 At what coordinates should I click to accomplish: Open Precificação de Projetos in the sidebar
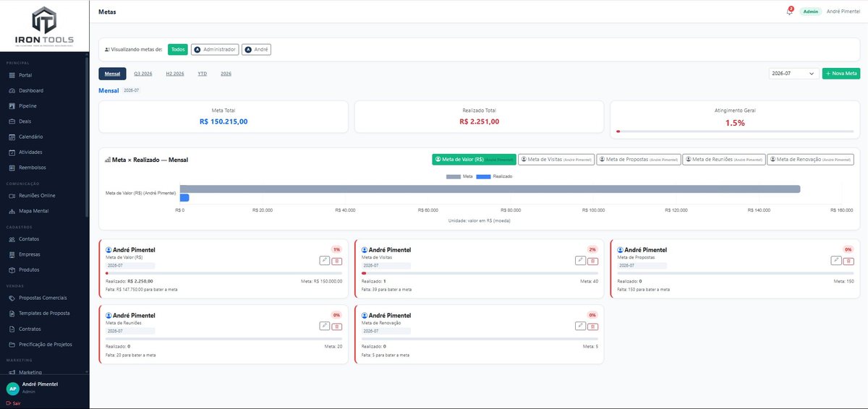click(x=44, y=344)
